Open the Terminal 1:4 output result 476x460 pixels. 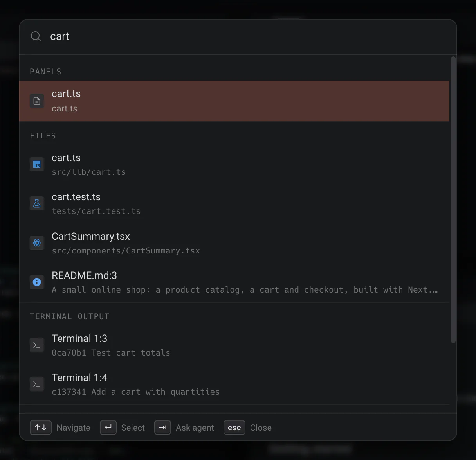(x=234, y=384)
